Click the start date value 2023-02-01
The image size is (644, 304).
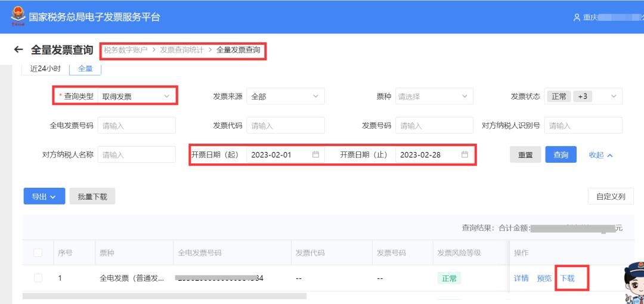271,155
